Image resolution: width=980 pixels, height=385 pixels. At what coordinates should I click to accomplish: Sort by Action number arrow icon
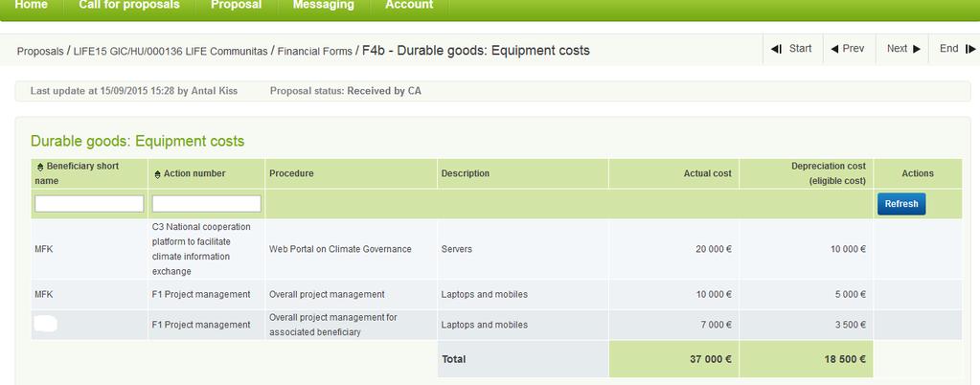(157, 174)
